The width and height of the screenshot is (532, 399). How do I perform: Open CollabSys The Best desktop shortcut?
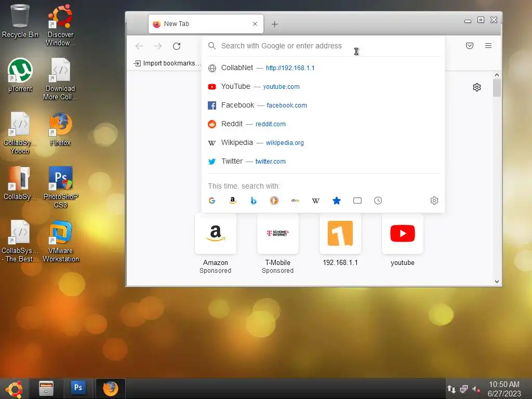point(20,241)
